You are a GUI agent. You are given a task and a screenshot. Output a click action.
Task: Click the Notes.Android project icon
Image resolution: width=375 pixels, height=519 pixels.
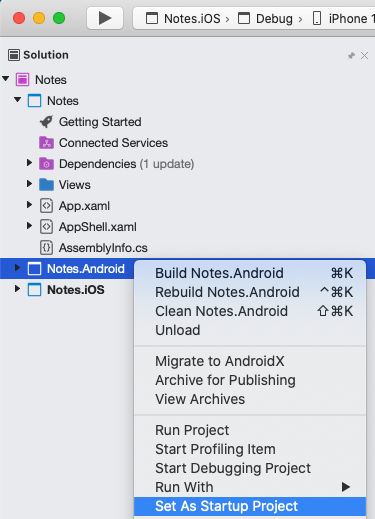click(x=35, y=268)
